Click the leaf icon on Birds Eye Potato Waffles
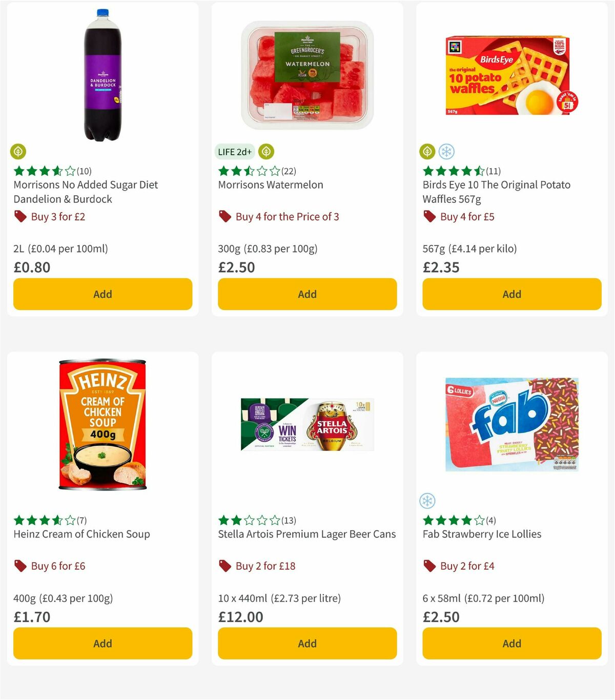The width and height of the screenshot is (615, 700). pyautogui.click(x=427, y=152)
